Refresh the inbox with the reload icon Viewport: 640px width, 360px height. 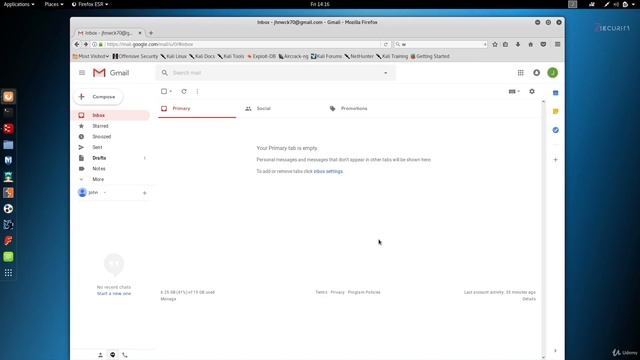[184, 91]
